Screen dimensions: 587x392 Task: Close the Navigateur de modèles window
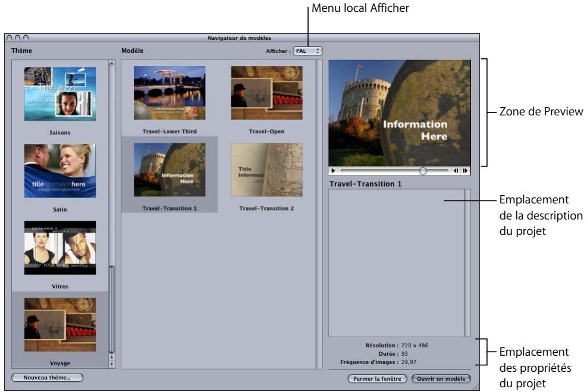tap(10, 37)
